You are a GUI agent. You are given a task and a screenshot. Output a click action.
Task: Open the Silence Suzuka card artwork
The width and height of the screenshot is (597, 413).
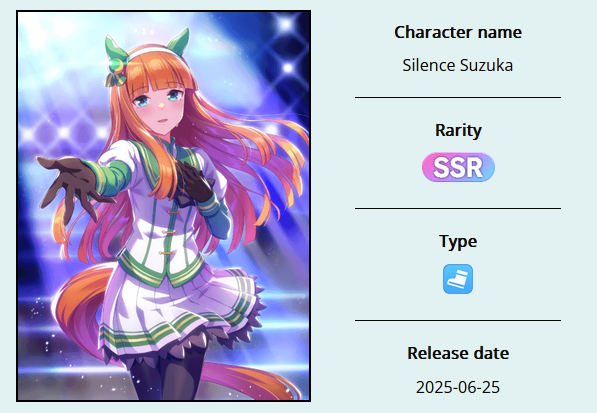pos(163,206)
